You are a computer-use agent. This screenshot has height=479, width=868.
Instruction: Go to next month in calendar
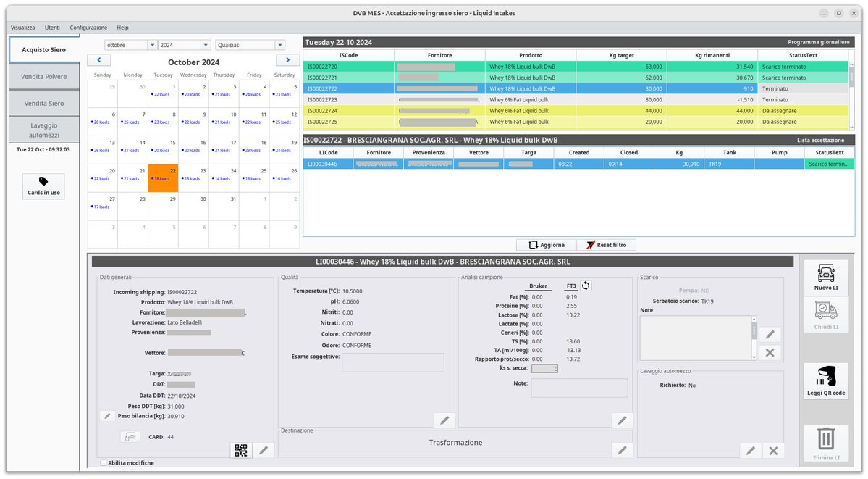pyautogui.click(x=287, y=60)
